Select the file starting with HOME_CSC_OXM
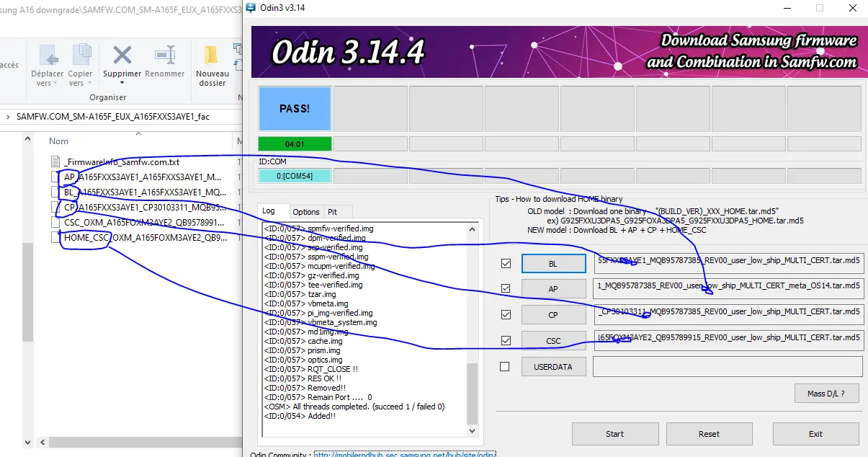This screenshot has width=868, height=457. tap(146, 238)
